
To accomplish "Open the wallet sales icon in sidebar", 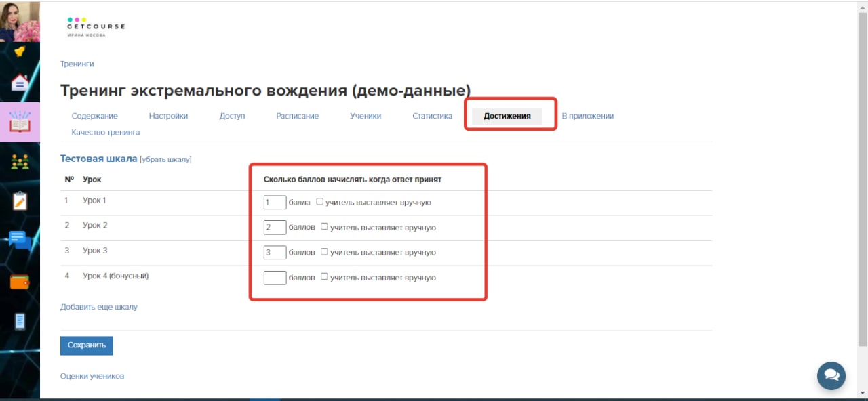I will click(20, 282).
